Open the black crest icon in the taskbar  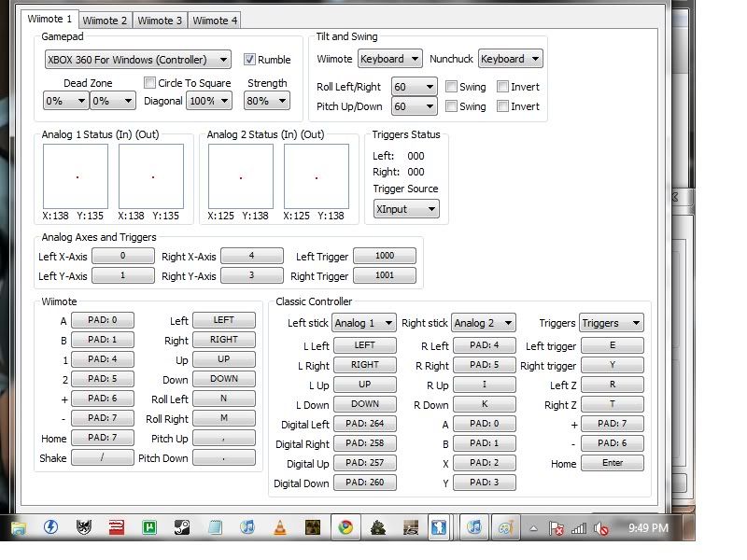click(x=84, y=527)
